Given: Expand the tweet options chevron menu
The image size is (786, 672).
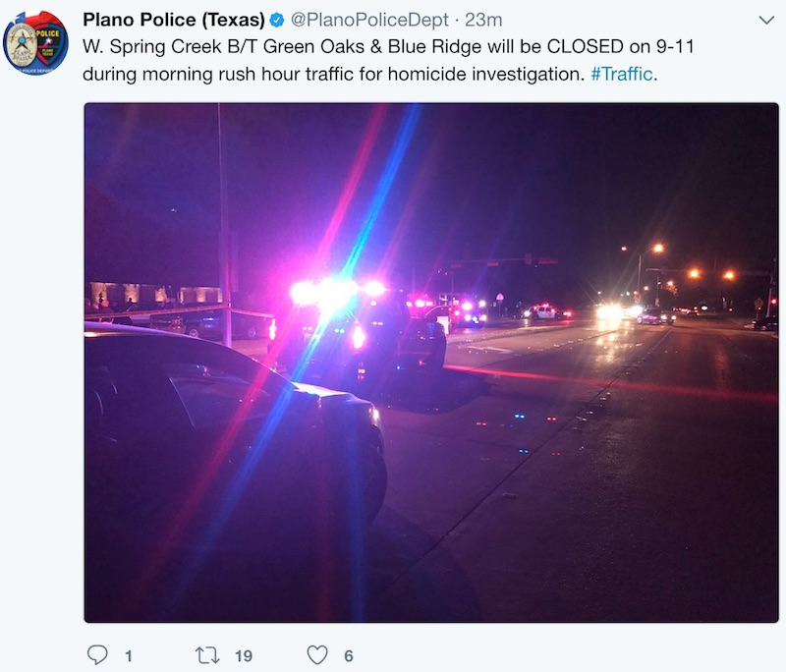Looking at the screenshot, I should pyautogui.click(x=766, y=20).
